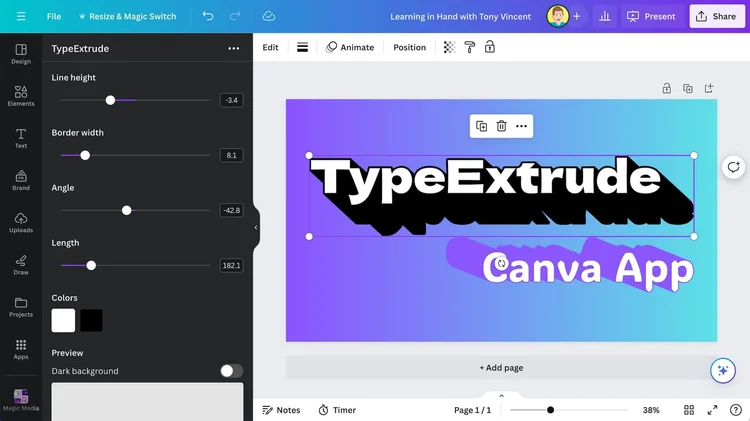
Task: Click the add page icon above canvas
Action: pyautogui.click(x=709, y=89)
